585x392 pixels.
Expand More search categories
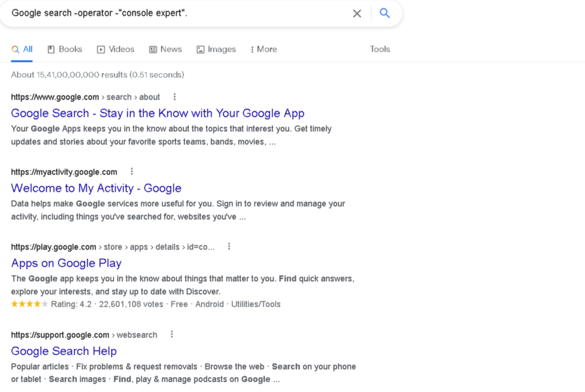[263, 49]
